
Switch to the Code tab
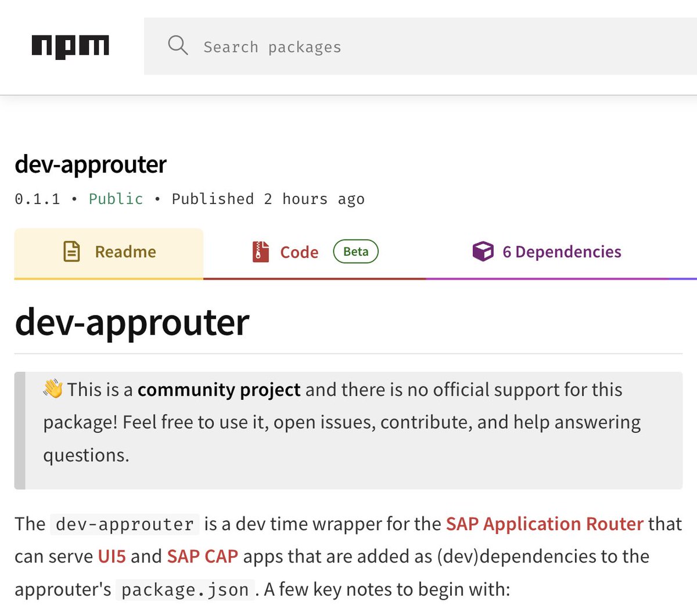pyautogui.click(x=314, y=253)
